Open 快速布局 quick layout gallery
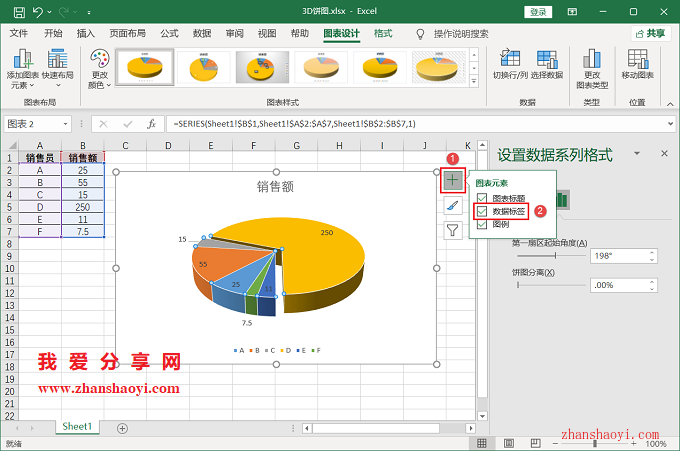The width and height of the screenshot is (680, 451). [x=58, y=69]
